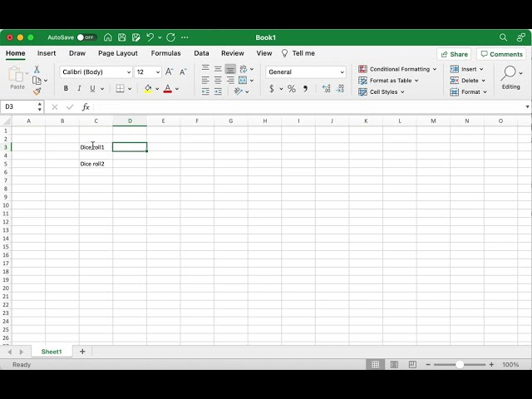The width and height of the screenshot is (532, 399).
Task: Align text to the middle
Action: [x=218, y=69]
